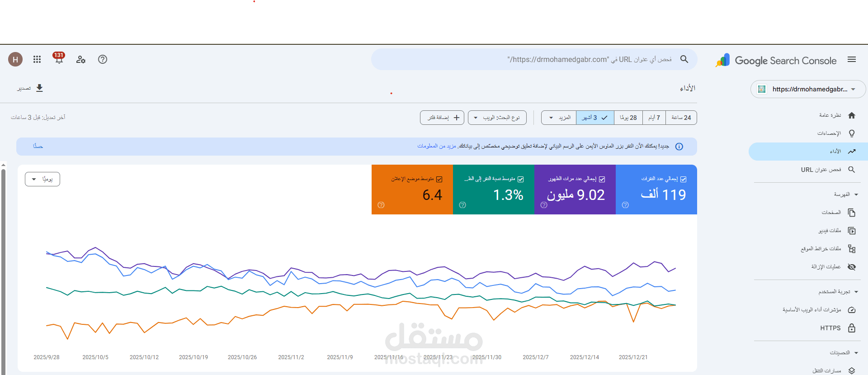868x375 pixels.
Task: Click the pages icon in sidebar
Action: (852, 213)
